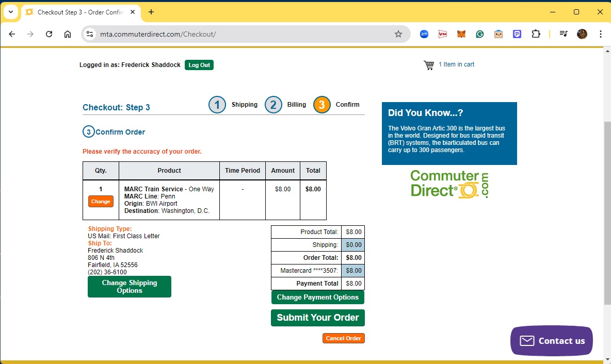The width and height of the screenshot is (611, 364).
Task: Close the Checkout Step 3 tab
Action: [x=133, y=12]
